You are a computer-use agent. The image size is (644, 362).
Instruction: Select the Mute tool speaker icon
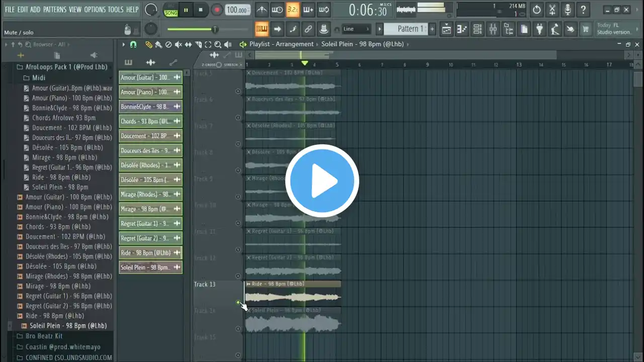tap(178, 45)
